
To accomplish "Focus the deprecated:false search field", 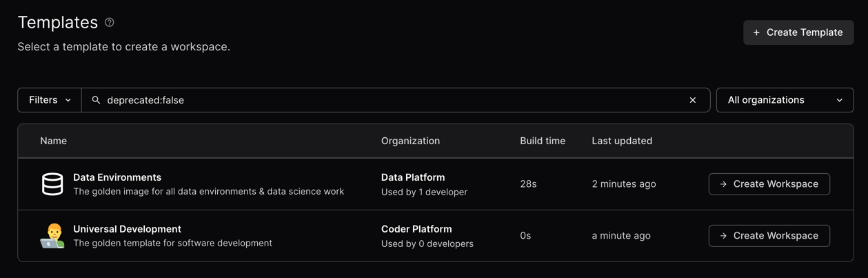I will click(x=396, y=100).
